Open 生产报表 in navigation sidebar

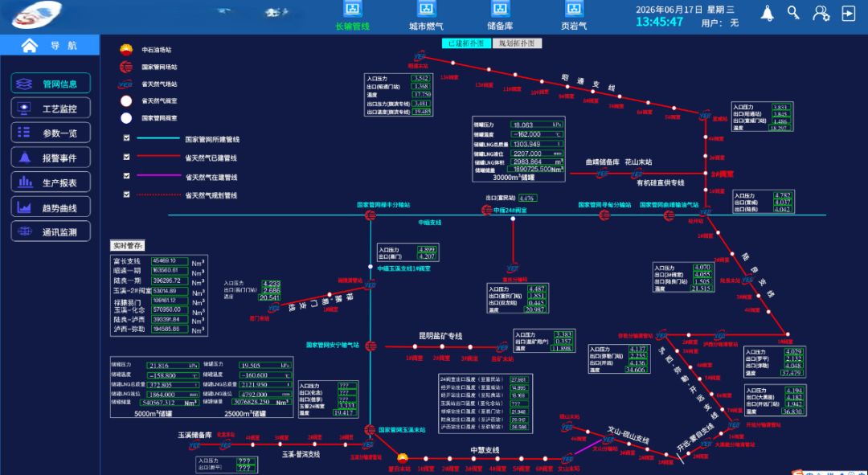[x=51, y=182]
